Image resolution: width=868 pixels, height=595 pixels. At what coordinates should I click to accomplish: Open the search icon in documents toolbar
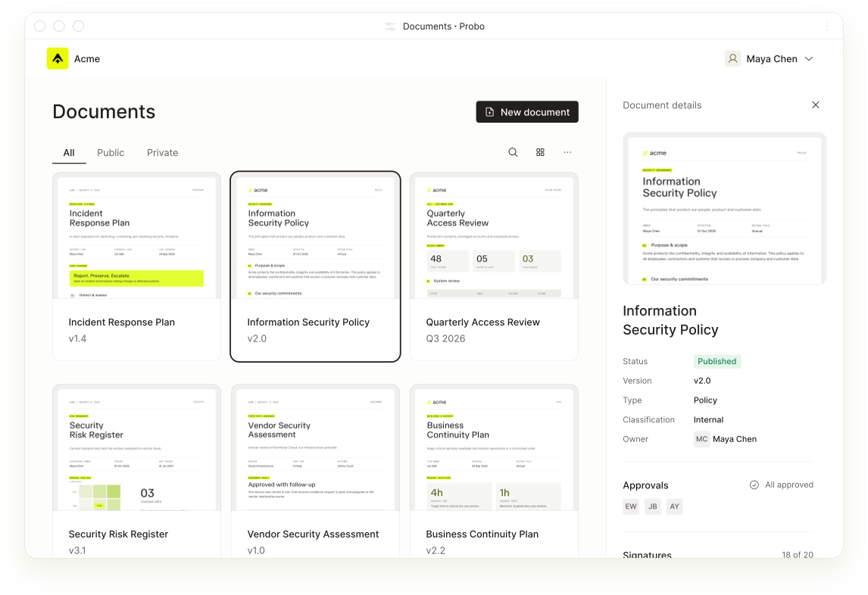coord(514,152)
